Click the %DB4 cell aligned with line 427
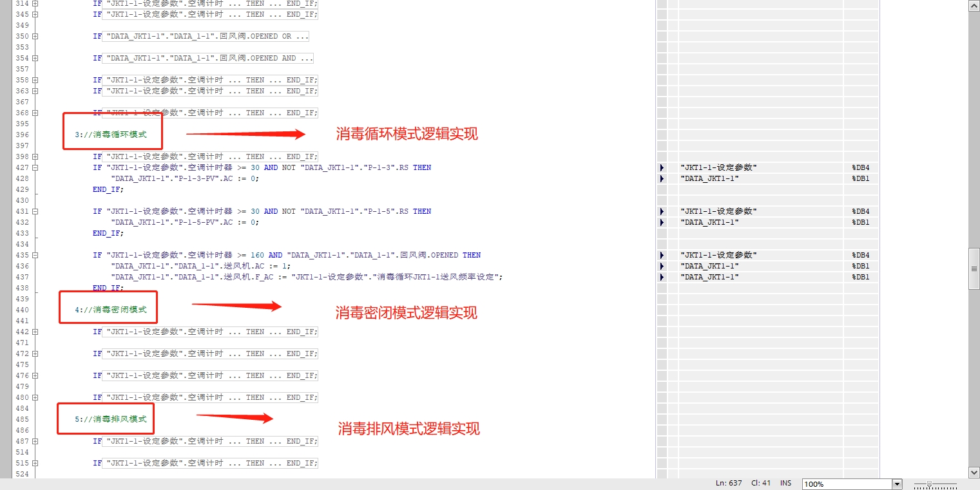Image resolution: width=980 pixels, height=490 pixels. (860, 167)
